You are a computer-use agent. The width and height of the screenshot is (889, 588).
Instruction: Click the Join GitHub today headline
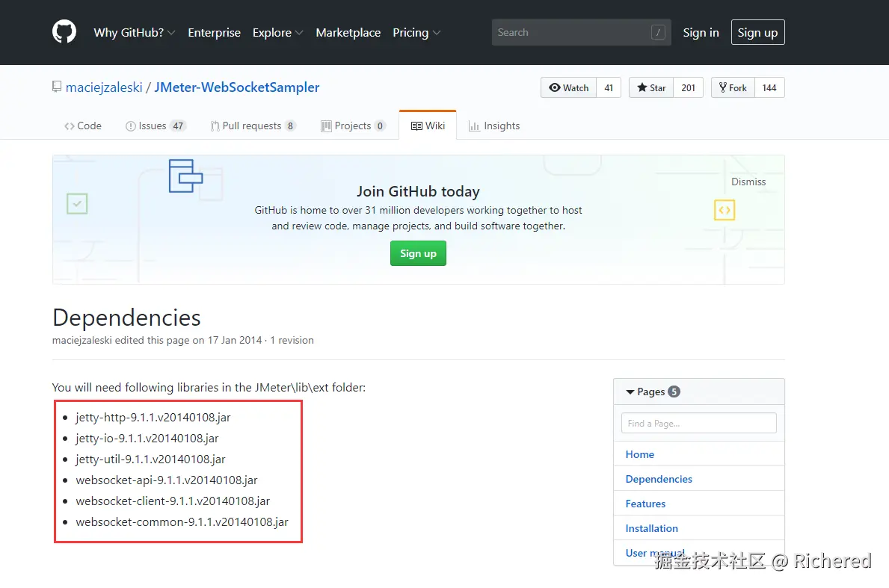pos(418,191)
